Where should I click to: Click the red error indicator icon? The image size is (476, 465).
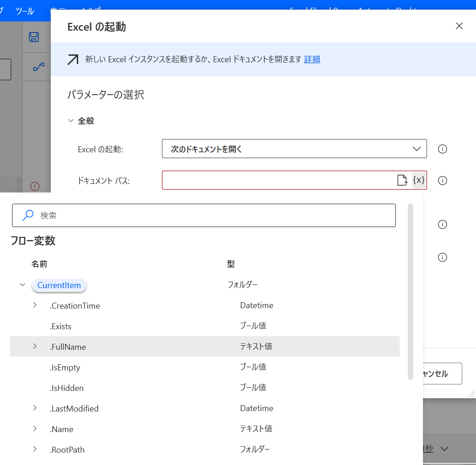pos(35,186)
